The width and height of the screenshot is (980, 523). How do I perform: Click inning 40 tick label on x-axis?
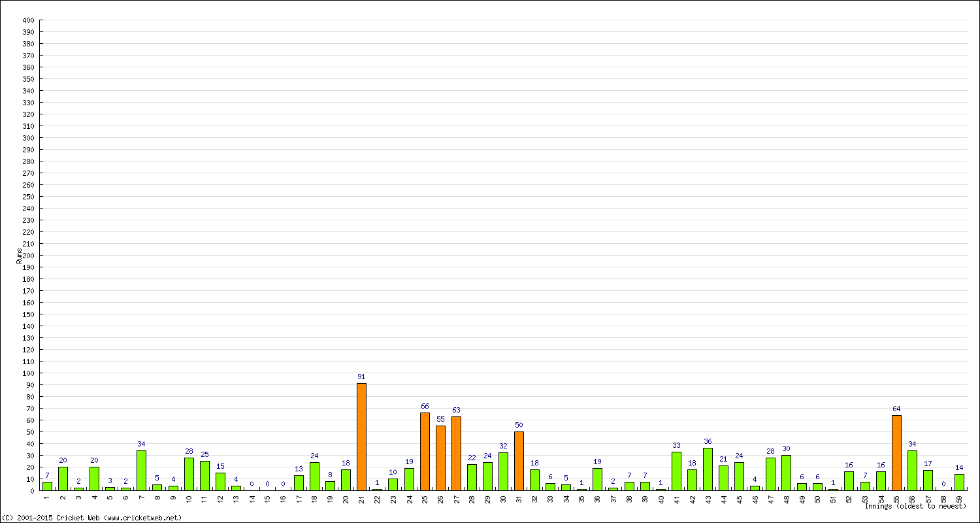point(661,498)
